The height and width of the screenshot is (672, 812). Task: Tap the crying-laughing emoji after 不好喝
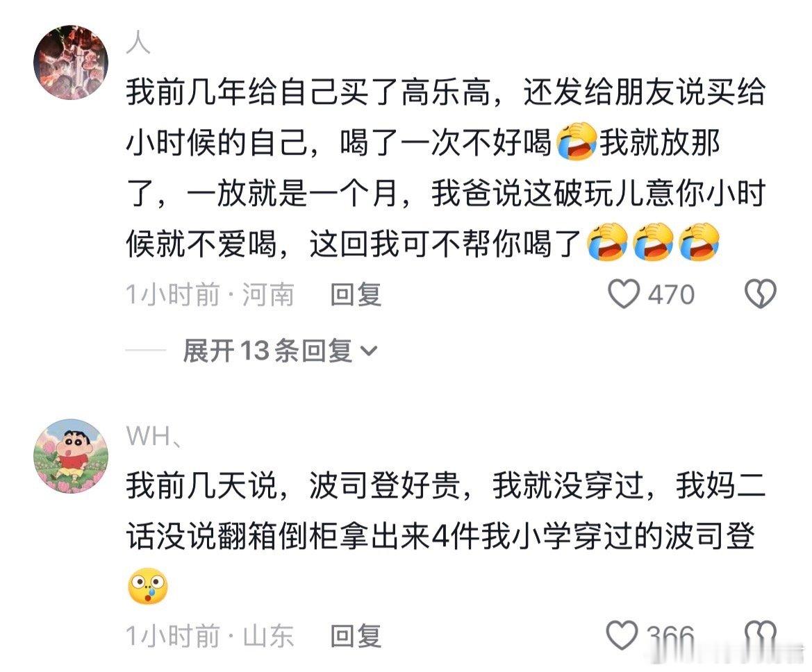[x=577, y=142]
